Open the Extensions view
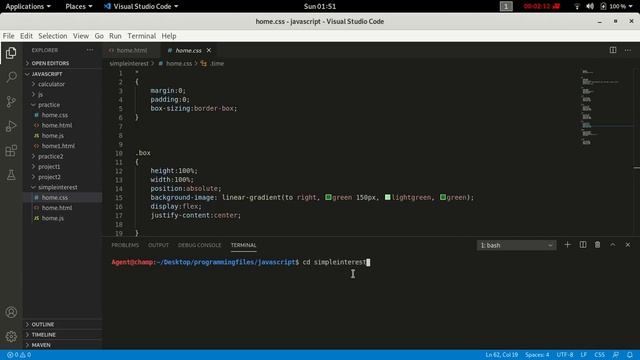This screenshot has height=360, width=640. point(11,151)
